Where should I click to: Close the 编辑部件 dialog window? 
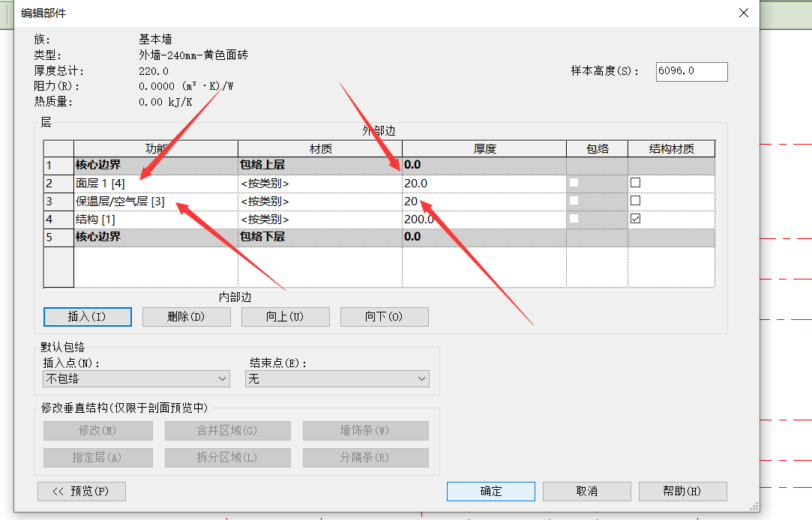(x=743, y=13)
